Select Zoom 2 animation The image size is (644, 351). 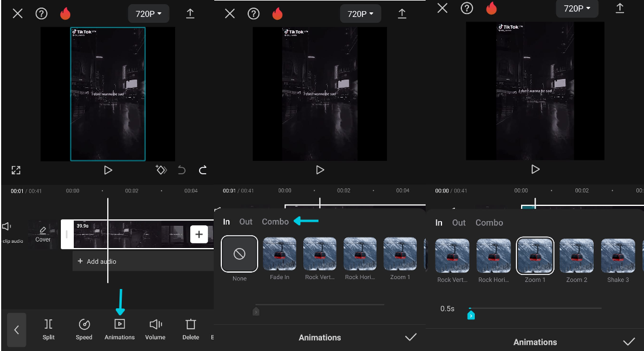(577, 261)
